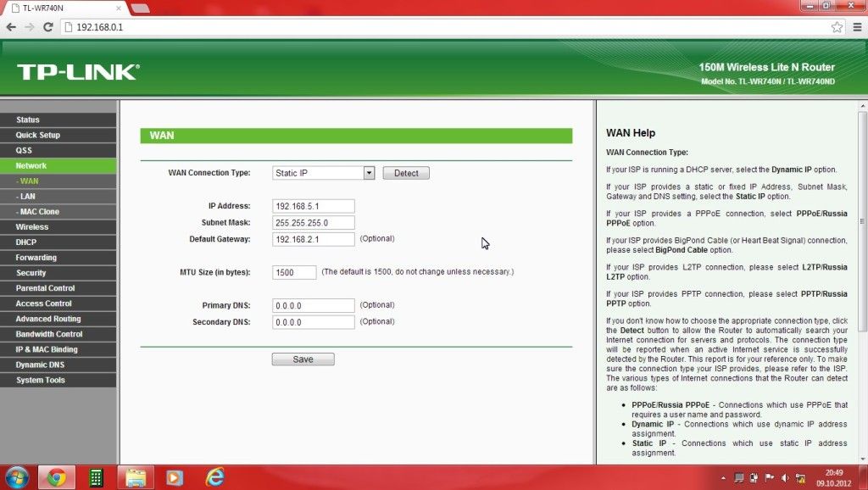Open Bandwidth Control settings

coord(58,334)
